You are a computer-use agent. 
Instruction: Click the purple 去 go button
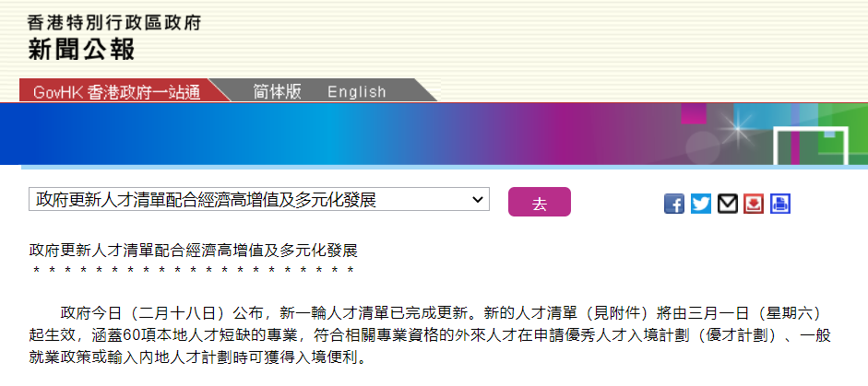coord(540,202)
